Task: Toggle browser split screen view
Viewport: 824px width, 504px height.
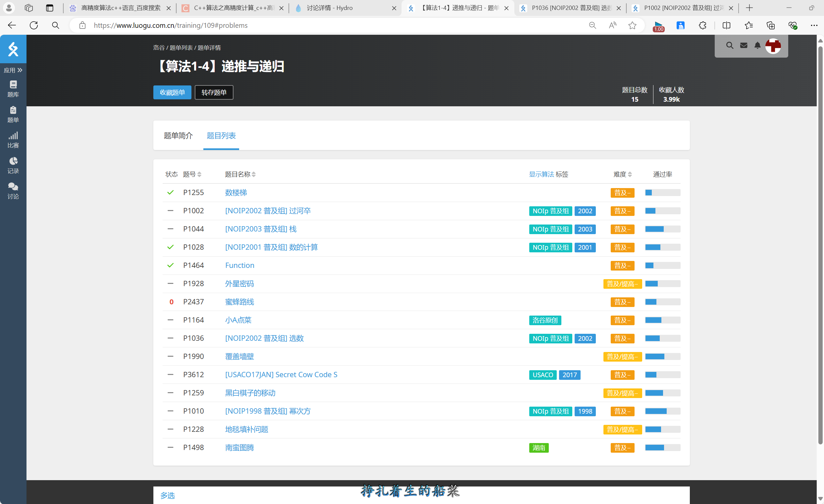Action: [726, 25]
